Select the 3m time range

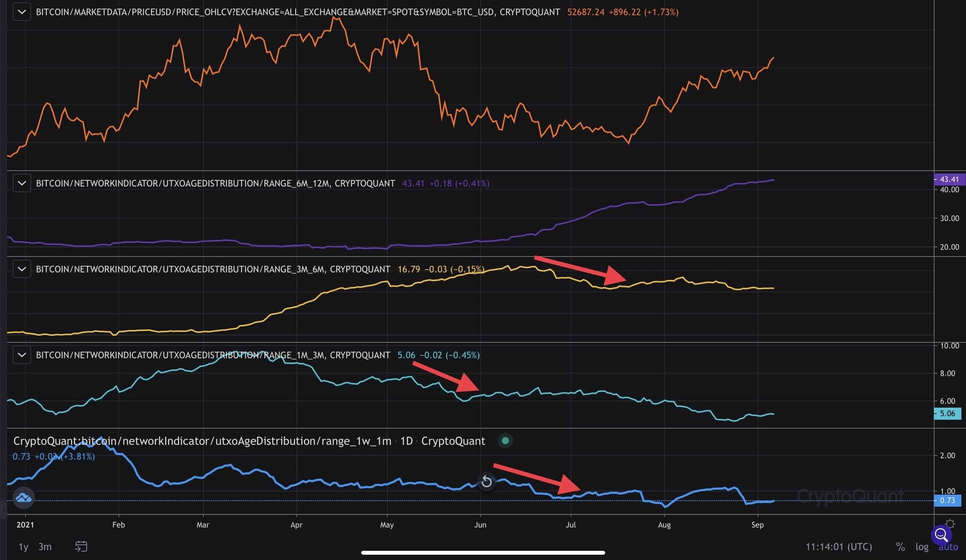click(45, 546)
